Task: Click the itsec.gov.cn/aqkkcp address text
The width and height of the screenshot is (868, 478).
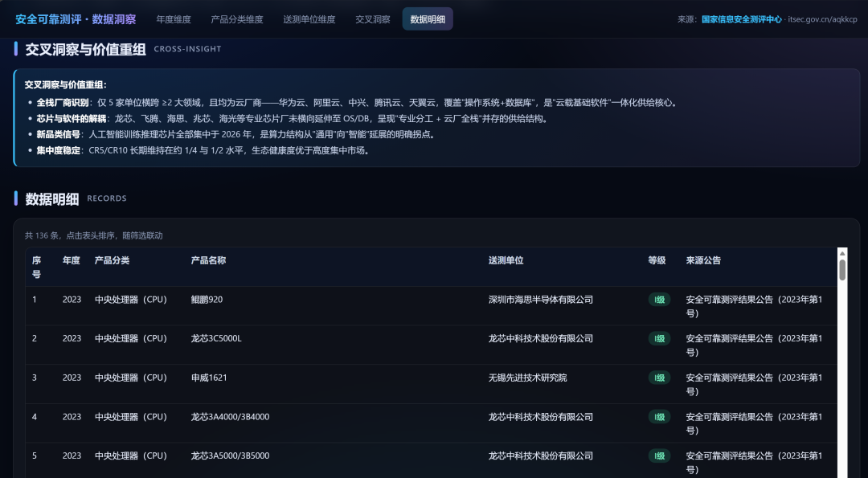Action: [822, 19]
